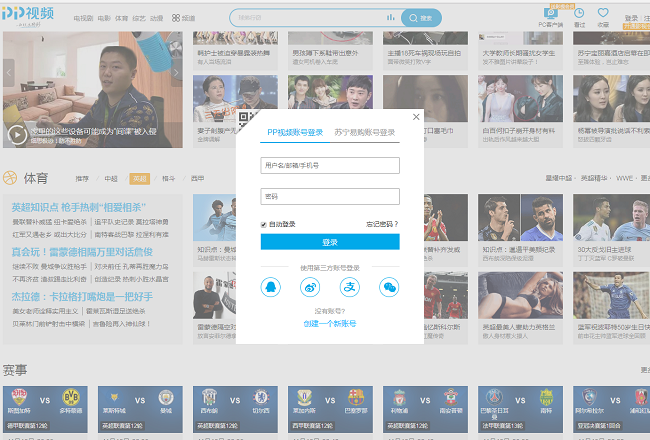
Task: Choose the Alipay login icon
Action: (349, 288)
